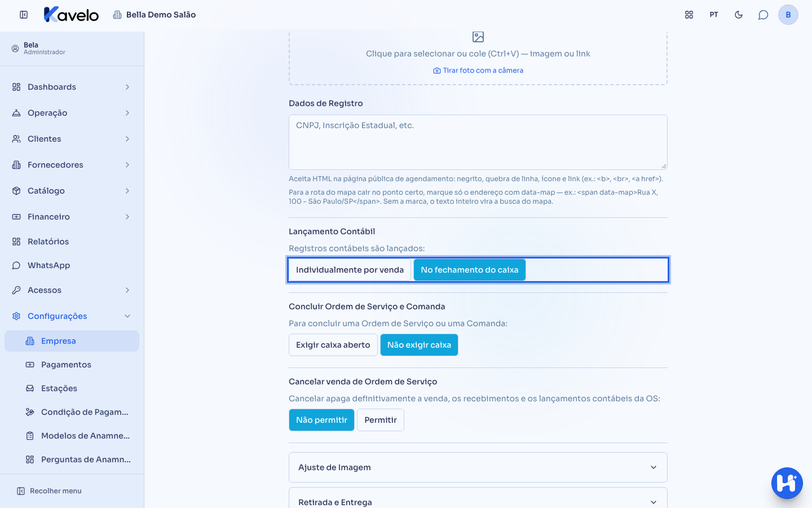Click the building icon next to Bella Demo Salão
Screen dimensions: 812x508
pos(117,15)
